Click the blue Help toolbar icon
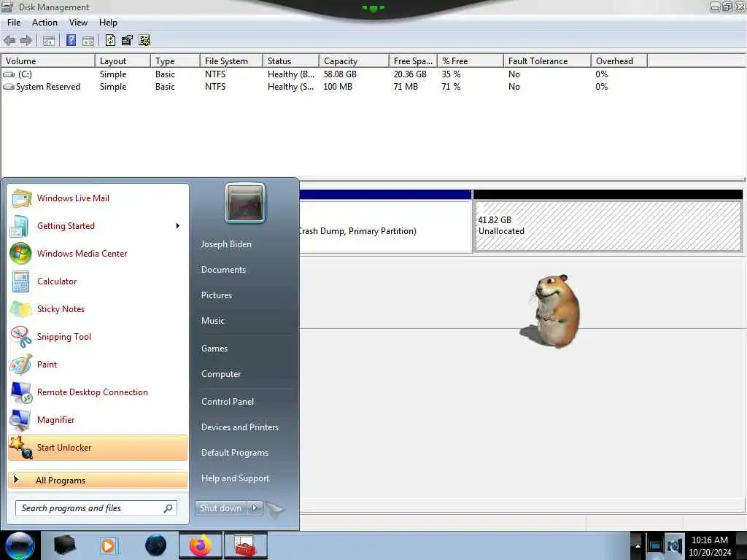This screenshot has height=560, width=747. tap(71, 41)
